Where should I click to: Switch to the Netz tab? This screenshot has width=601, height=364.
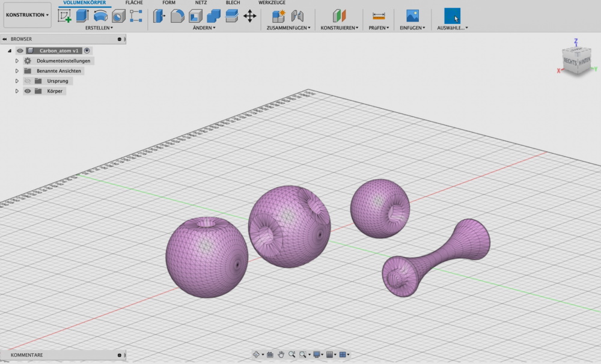pos(201,2)
